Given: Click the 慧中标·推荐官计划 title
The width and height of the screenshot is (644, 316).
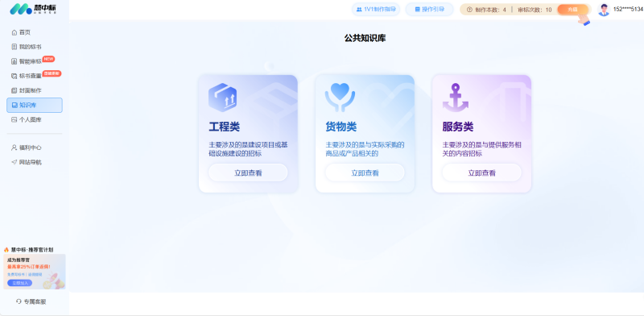Looking at the screenshot, I should click(32, 250).
